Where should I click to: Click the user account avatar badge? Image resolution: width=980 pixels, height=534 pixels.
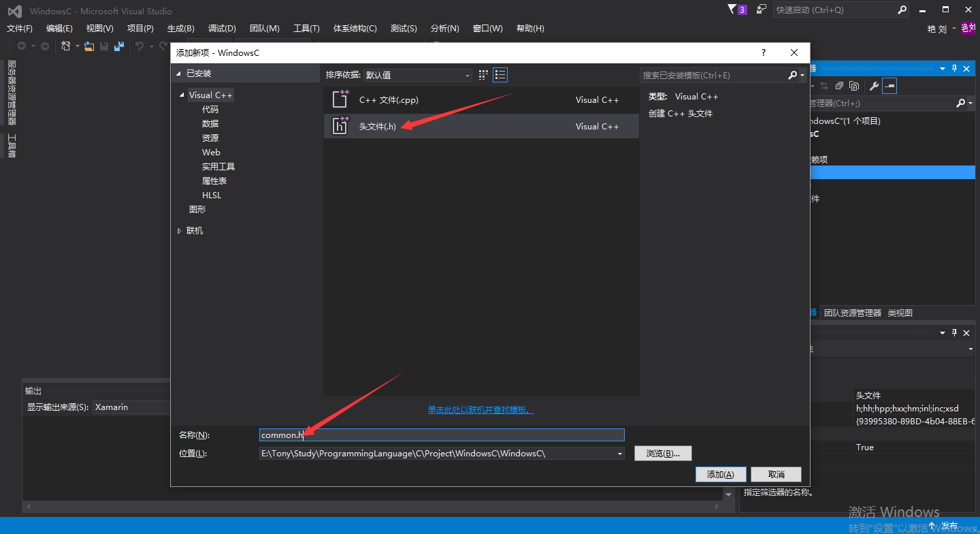click(x=968, y=28)
